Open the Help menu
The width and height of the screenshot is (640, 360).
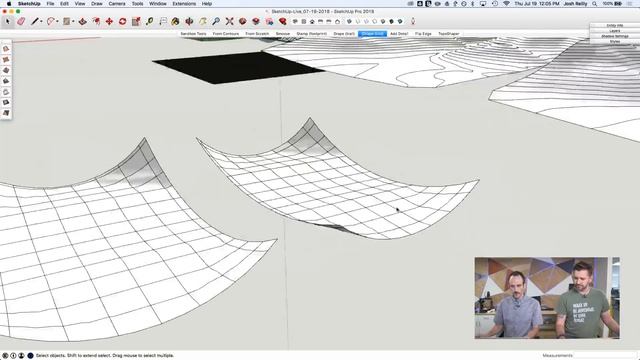[207, 4]
